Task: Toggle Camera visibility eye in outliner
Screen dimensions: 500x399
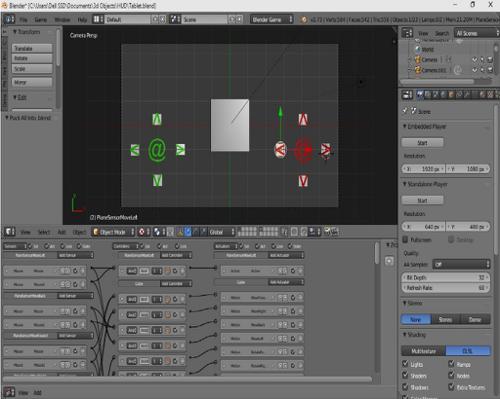Action: pyautogui.click(x=475, y=60)
